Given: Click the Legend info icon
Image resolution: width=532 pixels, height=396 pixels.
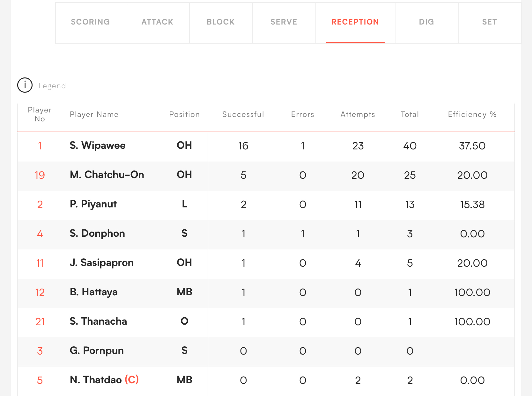Looking at the screenshot, I should [25, 85].
